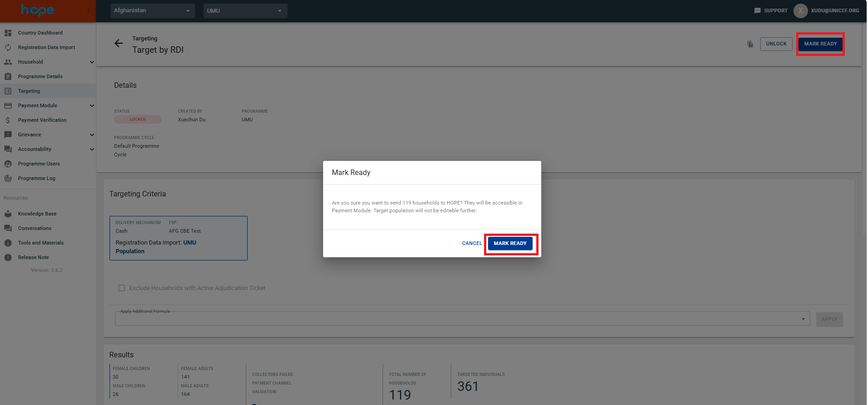This screenshot has width=868, height=405.
Task: Click the copy icon beside Unlock button
Action: (750, 44)
